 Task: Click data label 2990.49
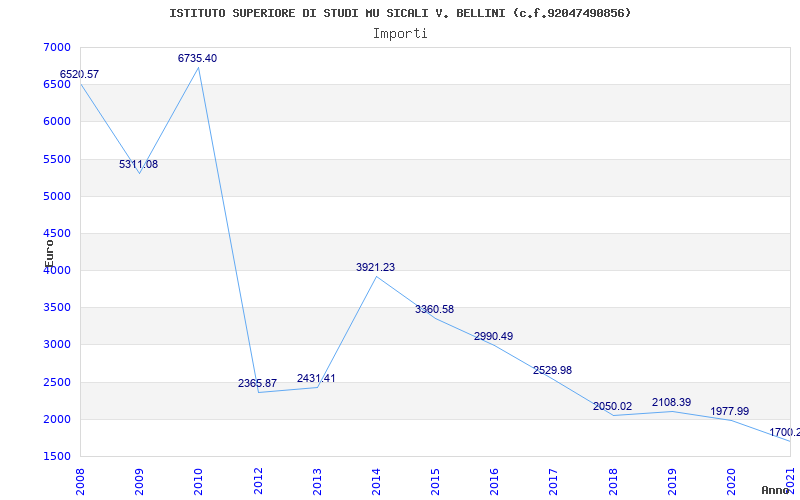coord(493,337)
